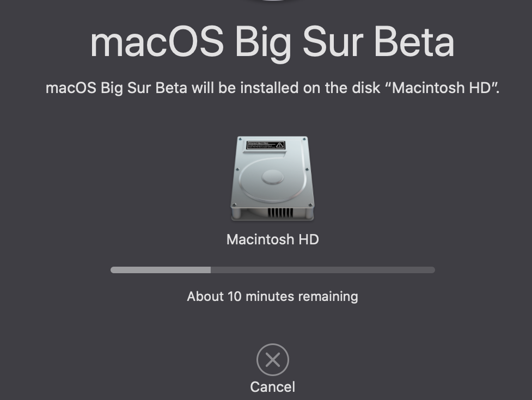Click the warning triangle on the drive label
This screenshot has height=400, width=532.
tap(280, 145)
